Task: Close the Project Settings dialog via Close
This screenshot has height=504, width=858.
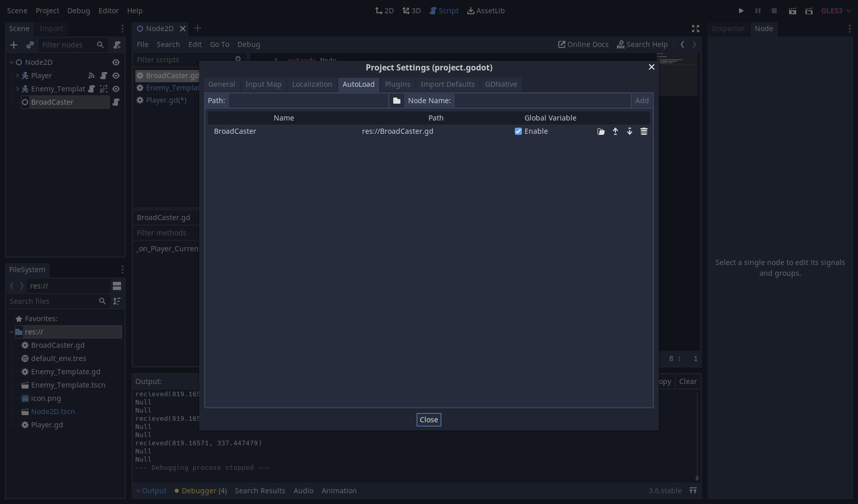Action: [429, 420]
